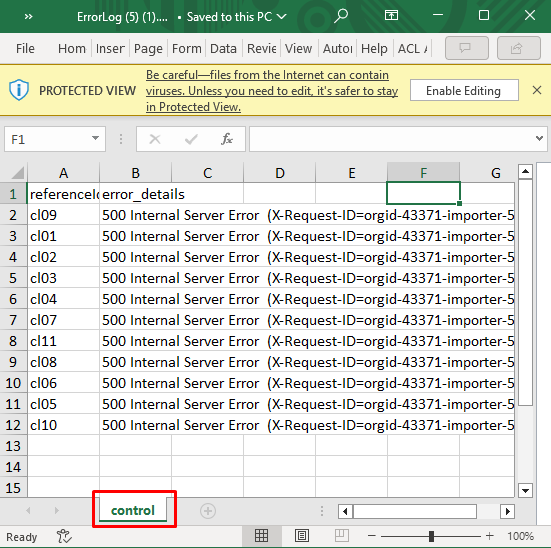The image size is (551, 548).
Task: Open accessibility checker status icon
Action: [x=64, y=536]
